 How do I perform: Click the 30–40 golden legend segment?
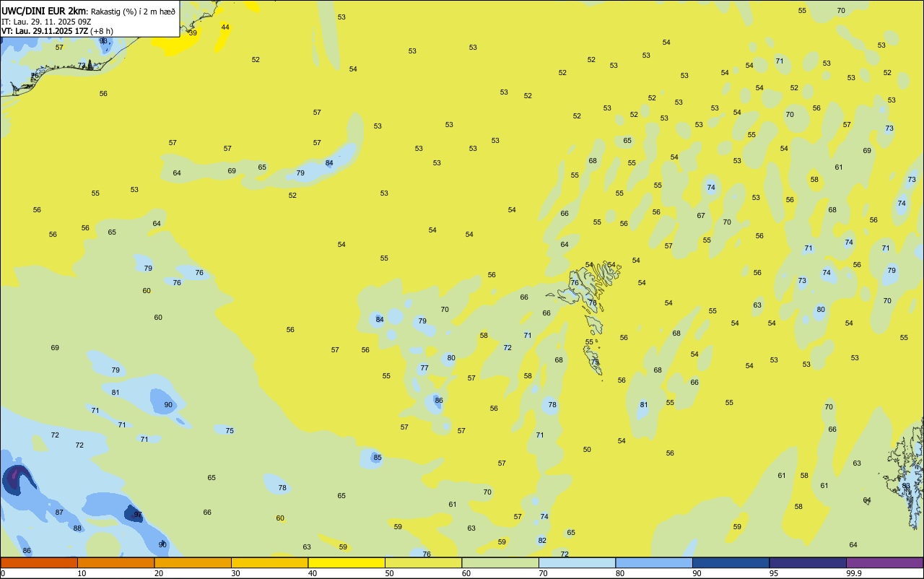[x=270, y=562]
